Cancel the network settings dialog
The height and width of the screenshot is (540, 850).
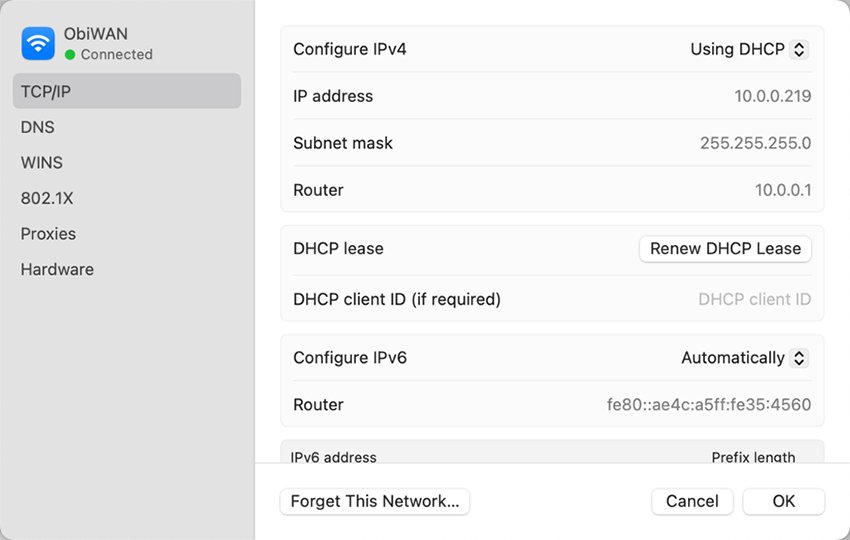pyautogui.click(x=692, y=501)
